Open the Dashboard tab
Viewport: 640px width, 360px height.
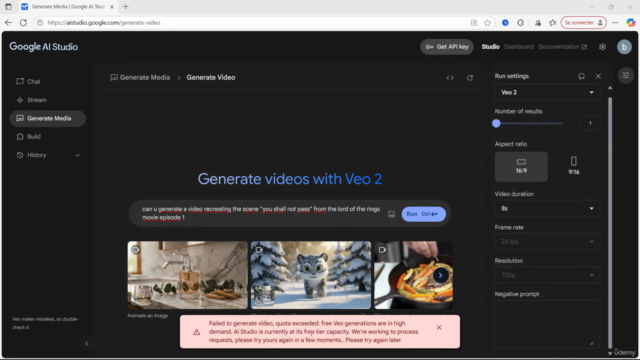(519, 47)
